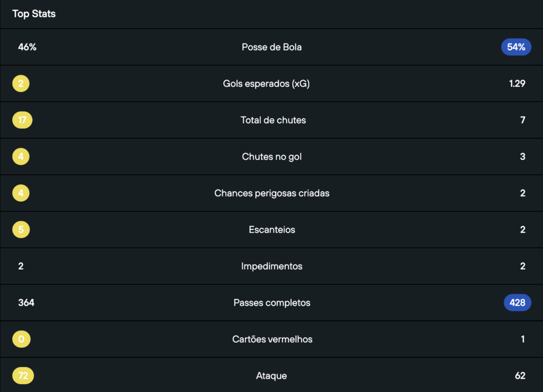Click the Top Stats header
The height and width of the screenshot is (392, 543).
coord(34,14)
